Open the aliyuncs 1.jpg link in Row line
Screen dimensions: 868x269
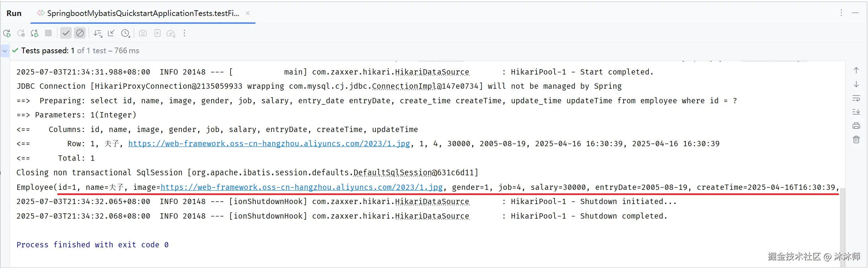[269, 144]
